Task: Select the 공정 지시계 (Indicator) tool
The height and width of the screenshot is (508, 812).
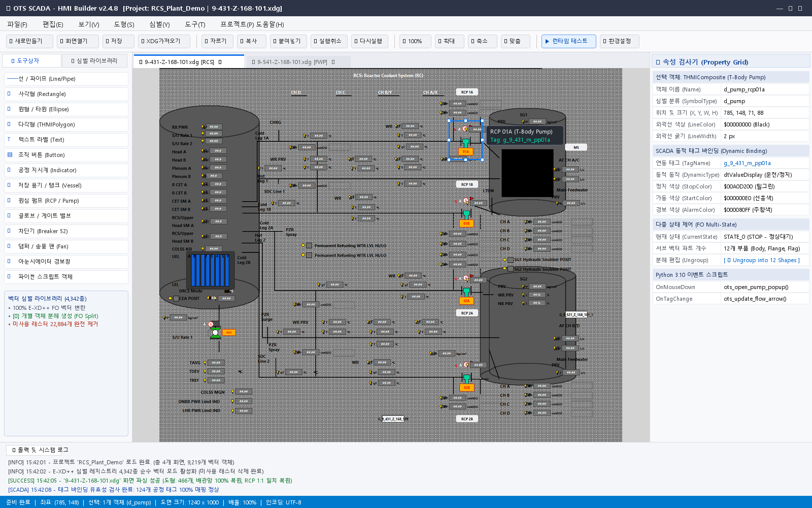Action: [66, 170]
